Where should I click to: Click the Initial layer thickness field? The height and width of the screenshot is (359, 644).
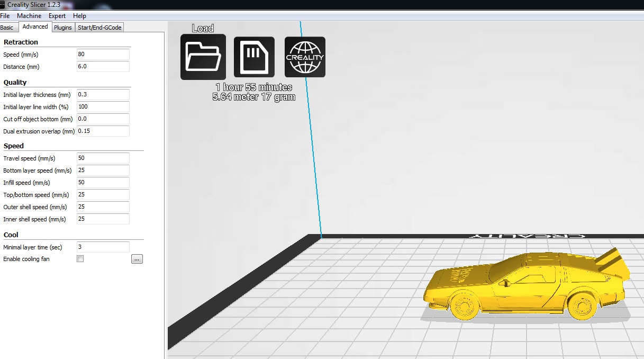(103, 95)
